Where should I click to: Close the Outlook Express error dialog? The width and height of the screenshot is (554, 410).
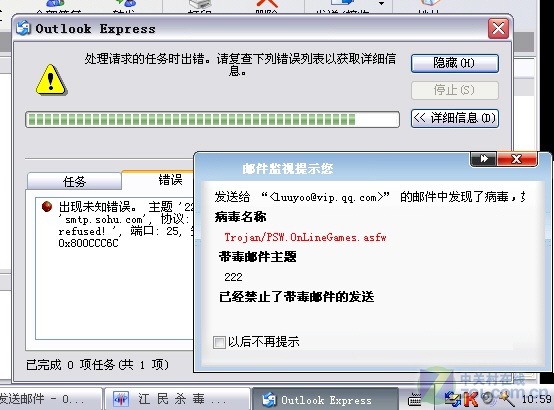(498, 28)
